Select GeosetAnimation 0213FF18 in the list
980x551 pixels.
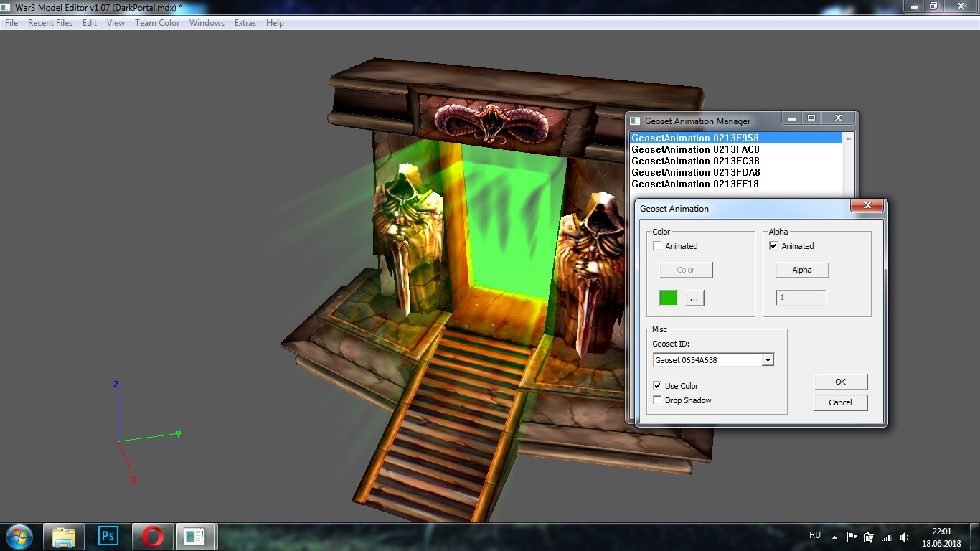(x=736, y=184)
